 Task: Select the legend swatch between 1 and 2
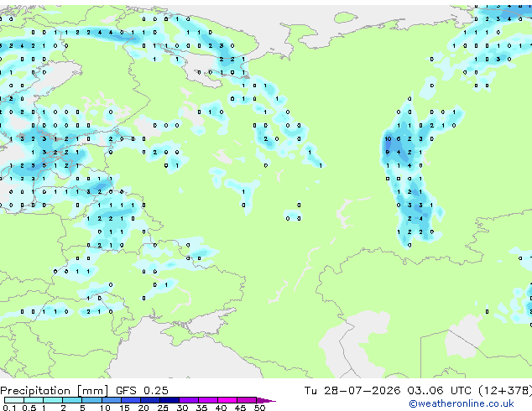point(53,400)
